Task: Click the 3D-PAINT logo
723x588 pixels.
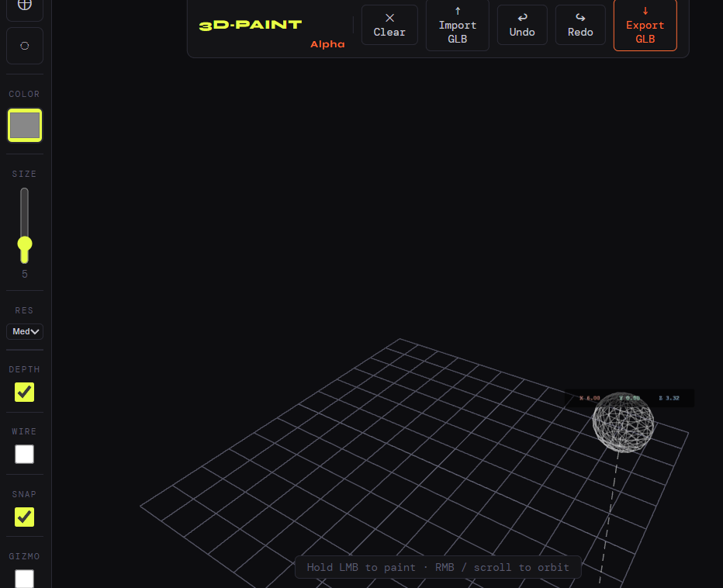Action: (x=250, y=25)
